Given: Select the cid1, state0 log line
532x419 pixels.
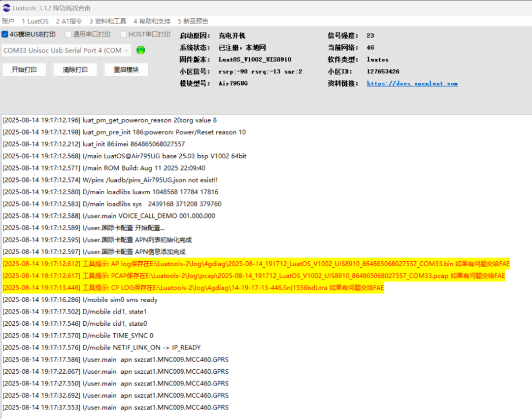Looking at the screenshot, I should [x=75, y=323].
